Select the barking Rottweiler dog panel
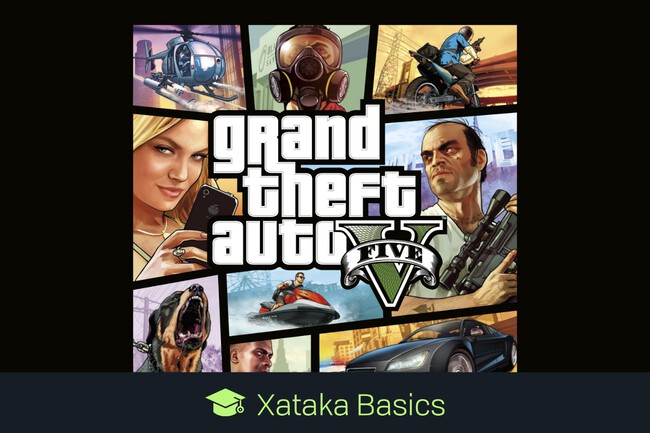 click(x=177, y=325)
